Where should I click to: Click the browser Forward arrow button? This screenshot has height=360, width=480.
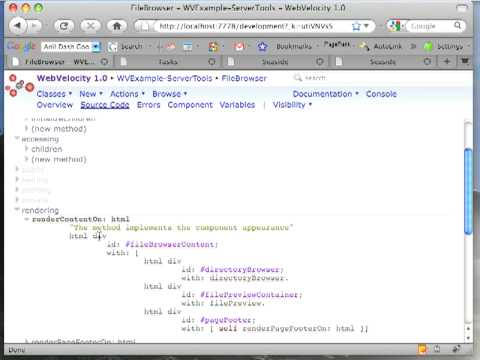coord(35,26)
